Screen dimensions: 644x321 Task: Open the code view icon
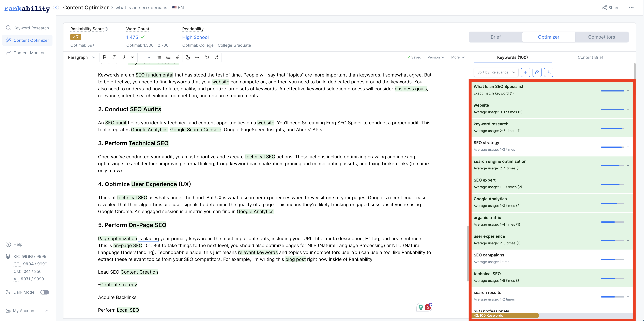tap(133, 57)
